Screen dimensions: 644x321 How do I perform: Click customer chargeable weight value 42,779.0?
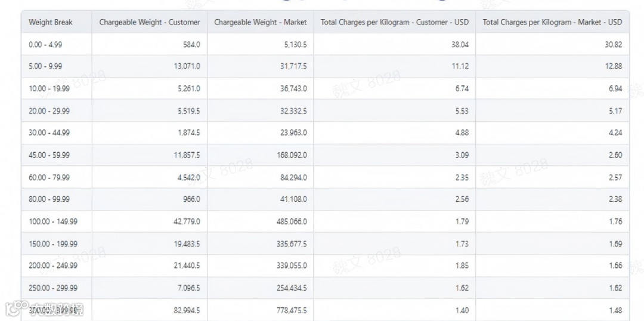(187, 221)
